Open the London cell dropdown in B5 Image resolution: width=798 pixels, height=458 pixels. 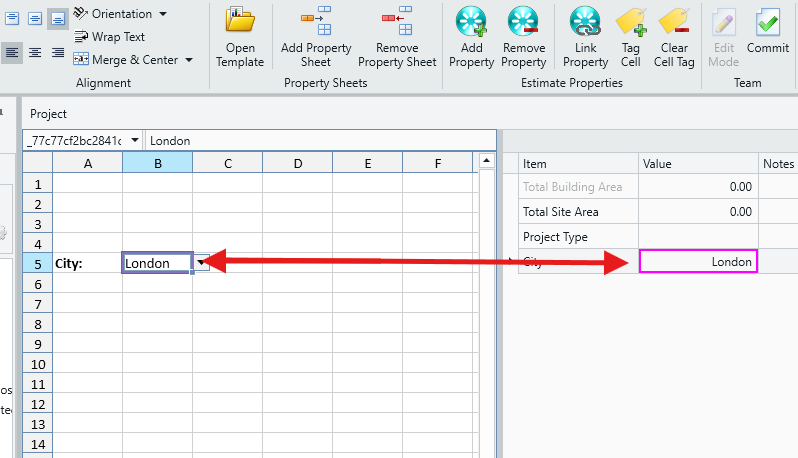coord(201,263)
